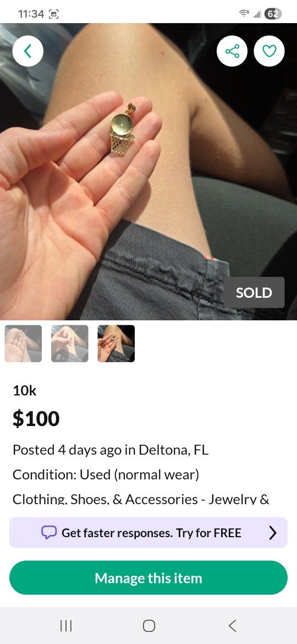This screenshot has width=297, height=644.
Task: Select the first photo thumbnail
Action: click(24, 343)
